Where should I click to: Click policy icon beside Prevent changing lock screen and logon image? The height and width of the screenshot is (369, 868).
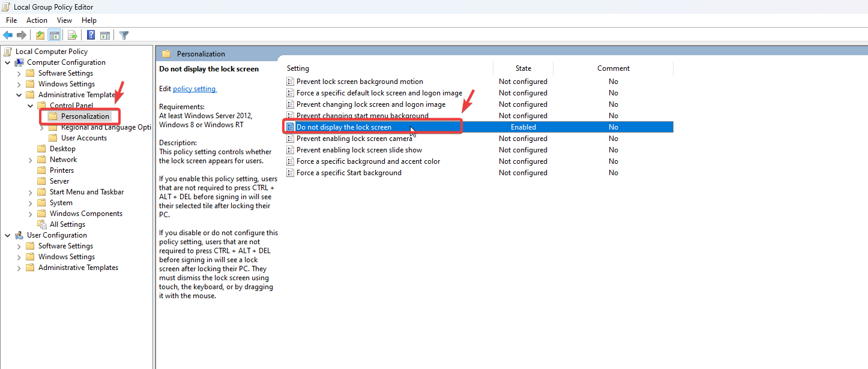[291, 104]
